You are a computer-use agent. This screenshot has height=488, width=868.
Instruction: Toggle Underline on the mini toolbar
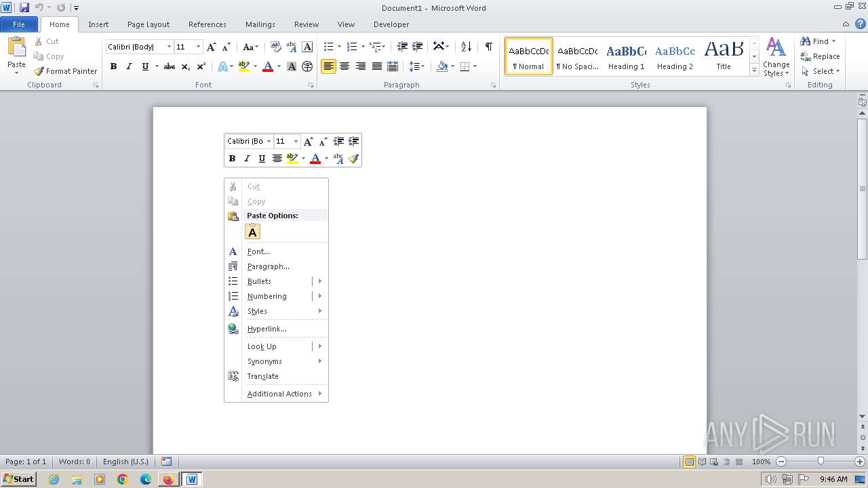(x=262, y=159)
